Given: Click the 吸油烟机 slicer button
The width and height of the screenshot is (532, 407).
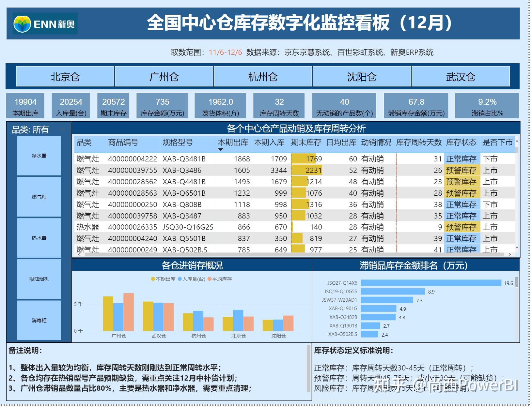Looking at the screenshot, I should click(39, 279).
